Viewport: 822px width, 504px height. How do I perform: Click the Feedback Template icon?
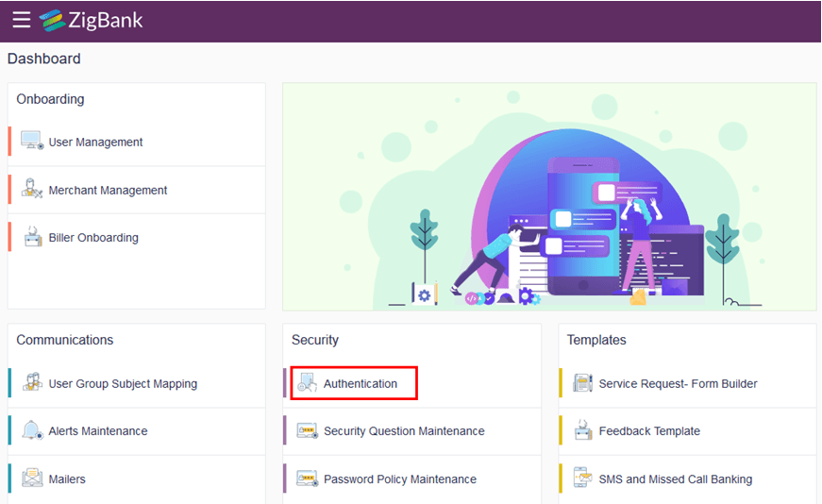[583, 429]
